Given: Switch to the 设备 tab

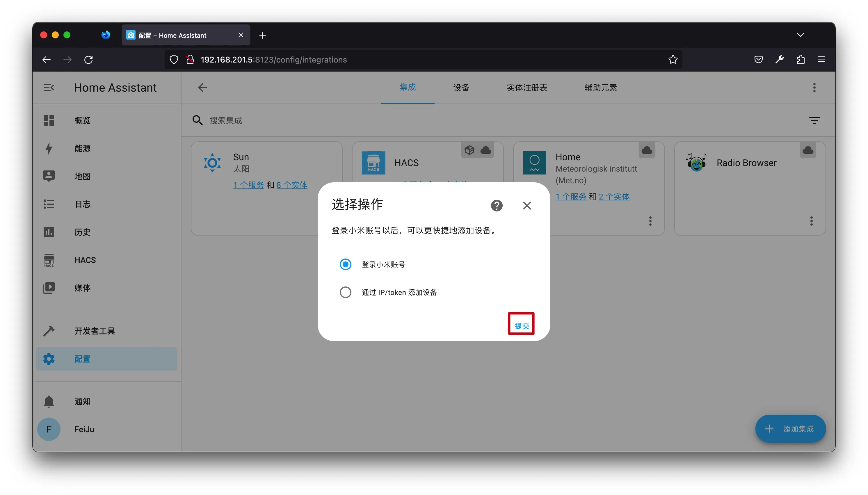Looking at the screenshot, I should coord(461,87).
